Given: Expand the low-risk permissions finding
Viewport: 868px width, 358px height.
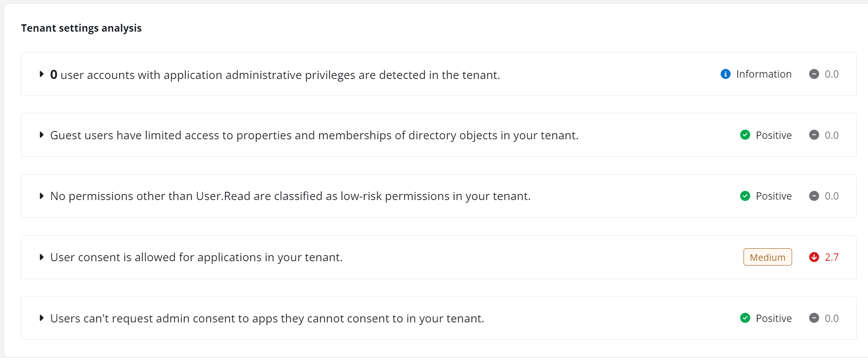Looking at the screenshot, I should [42, 196].
